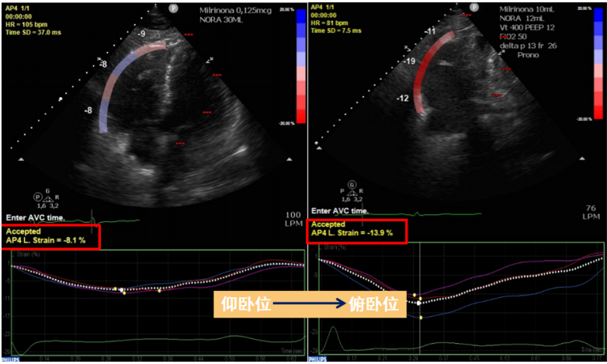This screenshot has height=364, width=607.
Task: Click the 'AP4 L. Strain = -13.9 %' result
Action: [352, 233]
